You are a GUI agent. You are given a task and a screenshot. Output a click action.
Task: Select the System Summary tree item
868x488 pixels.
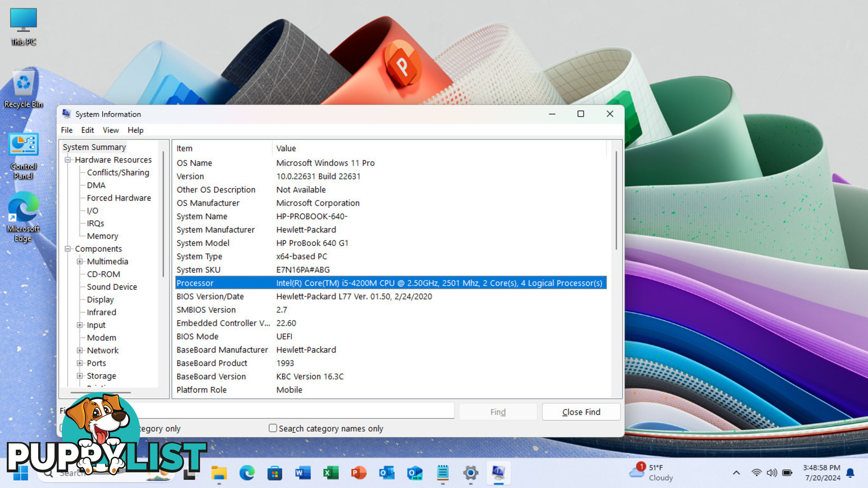click(x=94, y=146)
